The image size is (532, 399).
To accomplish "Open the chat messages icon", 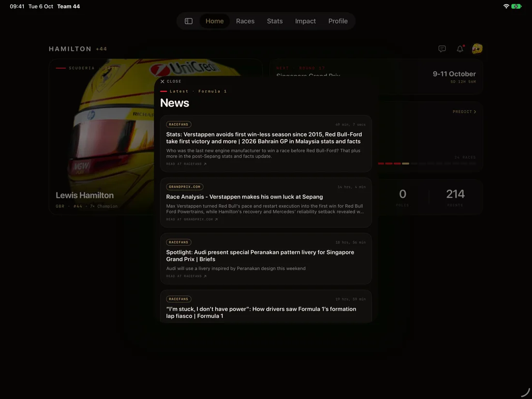I will 442,49.
